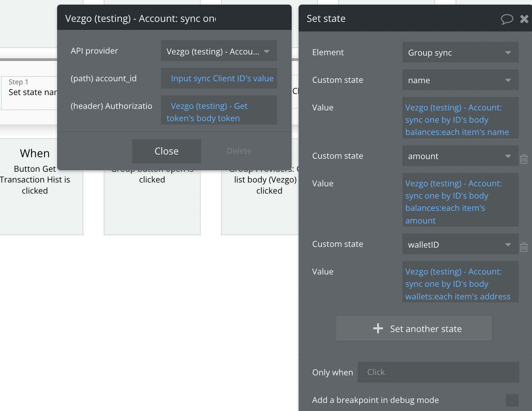The image size is (532, 411).
Task: Select the Button Get Transaction Hist event
Action: pyautogui.click(x=35, y=180)
